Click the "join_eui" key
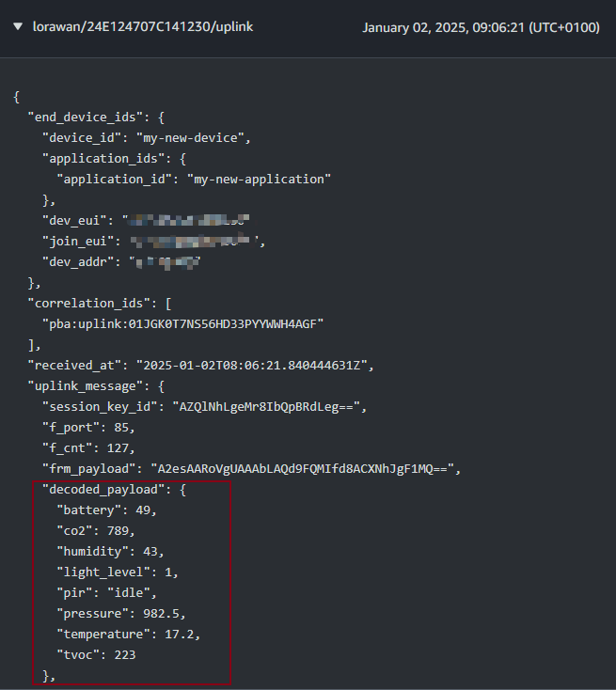Viewport: 616px width, 690px height. click(78, 242)
